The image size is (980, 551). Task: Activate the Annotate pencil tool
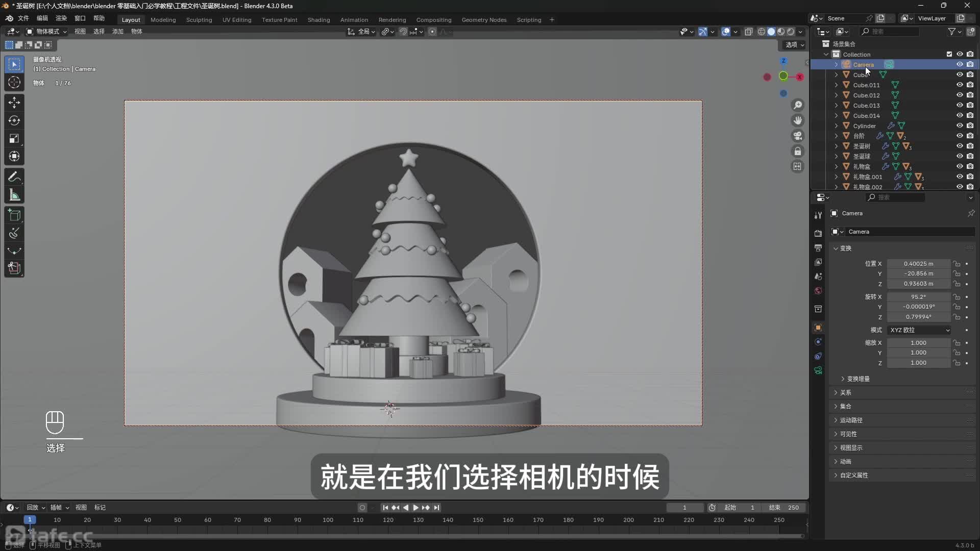click(x=14, y=177)
